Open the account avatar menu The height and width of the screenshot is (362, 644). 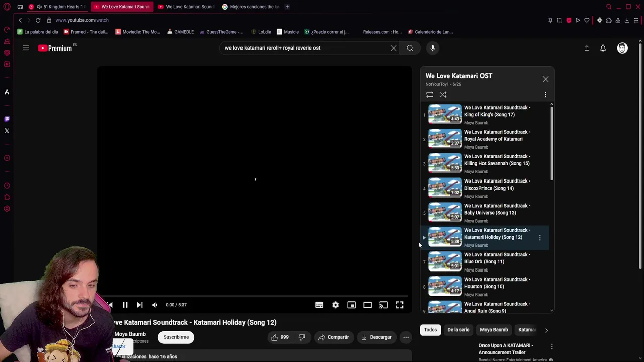point(622,48)
